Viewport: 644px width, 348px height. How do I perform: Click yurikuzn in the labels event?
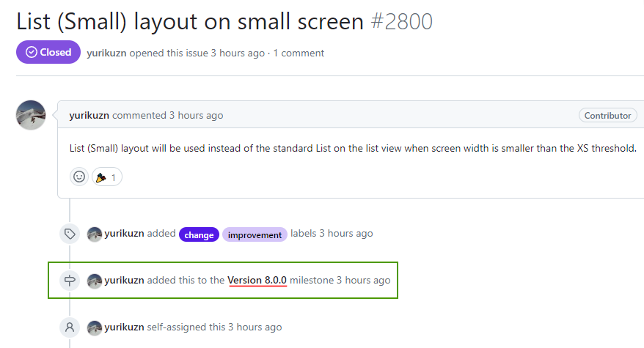[x=124, y=233]
